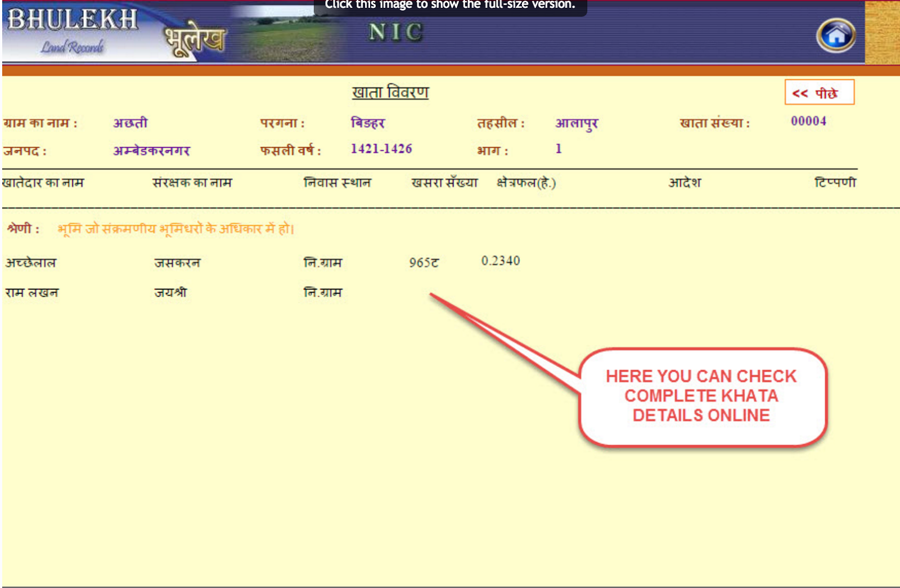Click the 'खाता विवरण' heading
This screenshot has width=900, height=588.
(x=390, y=92)
